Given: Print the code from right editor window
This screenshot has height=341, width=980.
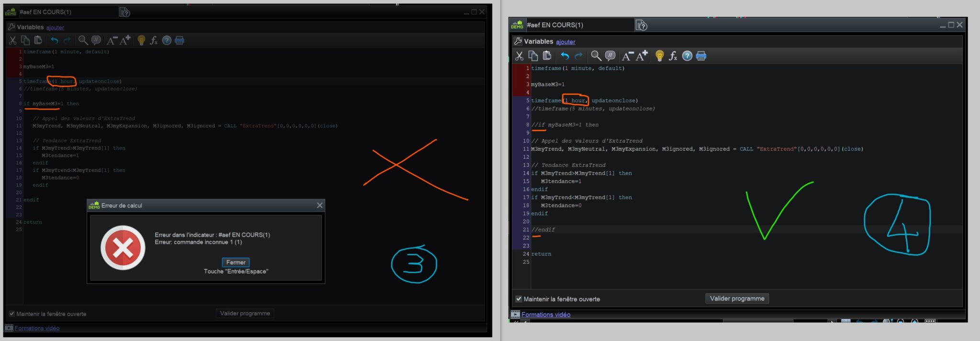Looking at the screenshot, I should (701, 56).
